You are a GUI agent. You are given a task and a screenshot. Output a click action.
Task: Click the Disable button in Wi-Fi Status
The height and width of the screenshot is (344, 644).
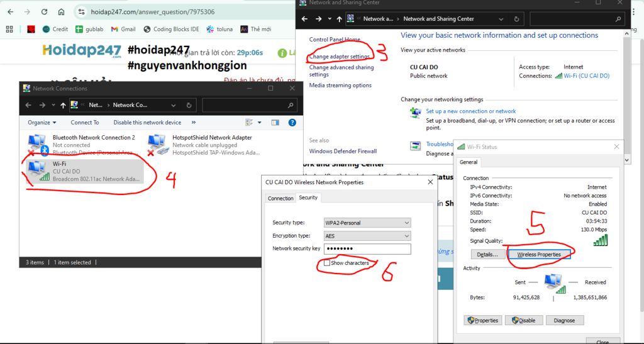(524, 321)
